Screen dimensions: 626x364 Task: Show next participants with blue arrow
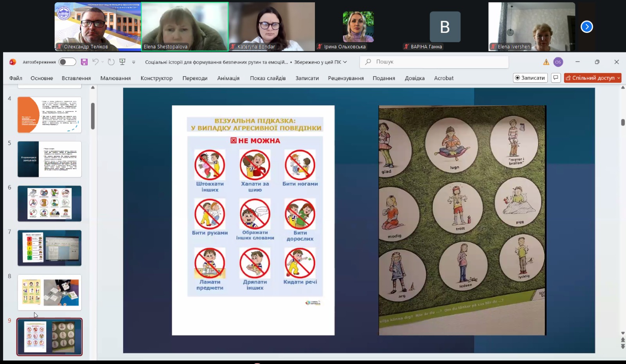point(586,27)
